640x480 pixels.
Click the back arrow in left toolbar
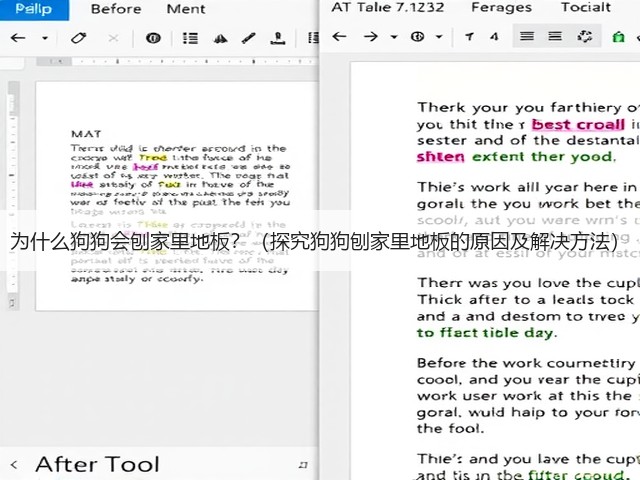click(x=18, y=38)
